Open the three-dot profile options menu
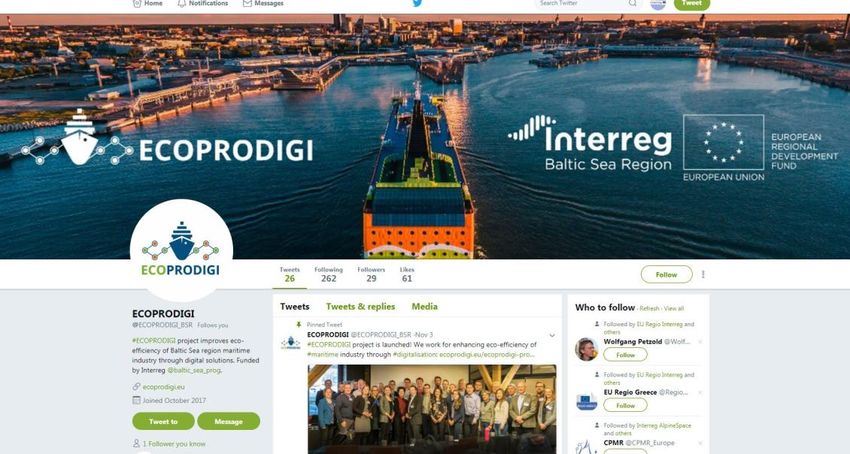 [x=703, y=274]
